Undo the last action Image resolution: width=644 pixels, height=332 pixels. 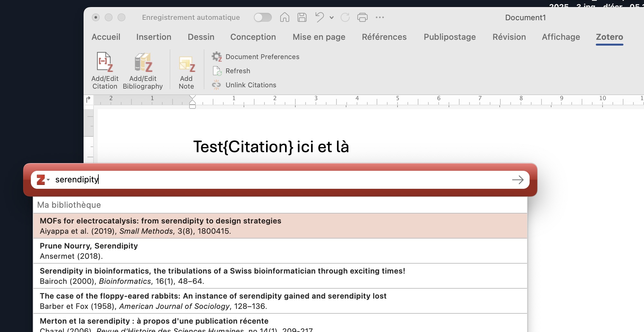coord(319,17)
